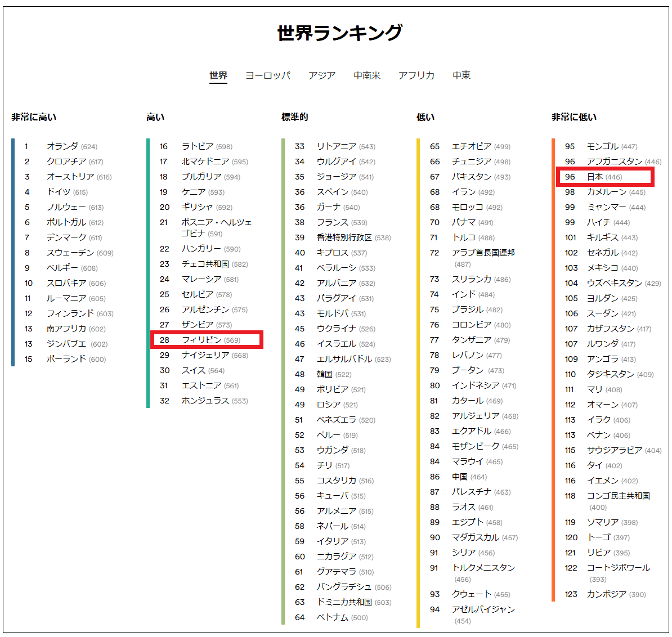Select the 世界 tab
Image resolution: width=672 pixels, height=637 pixels.
[218, 76]
